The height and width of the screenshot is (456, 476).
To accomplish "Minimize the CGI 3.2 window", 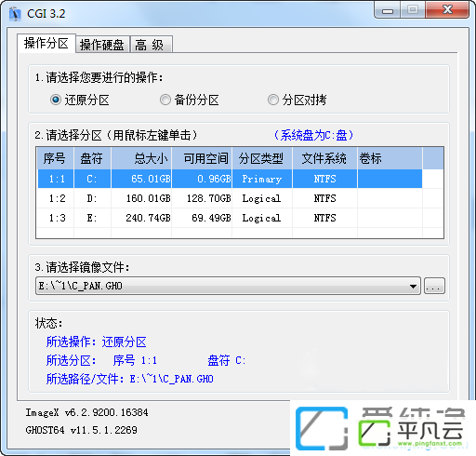I will click(388, 10).
